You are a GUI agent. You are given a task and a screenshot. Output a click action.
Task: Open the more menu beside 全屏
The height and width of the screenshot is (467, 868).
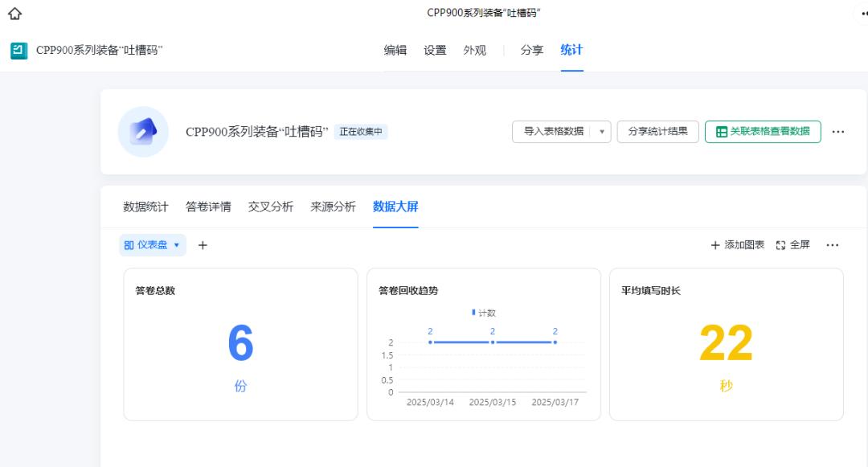[x=833, y=245]
